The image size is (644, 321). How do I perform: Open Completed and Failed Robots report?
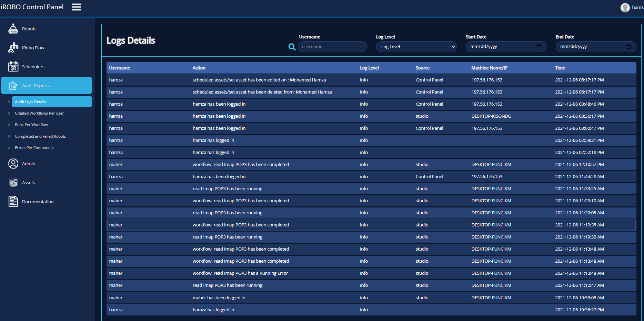(40, 136)
